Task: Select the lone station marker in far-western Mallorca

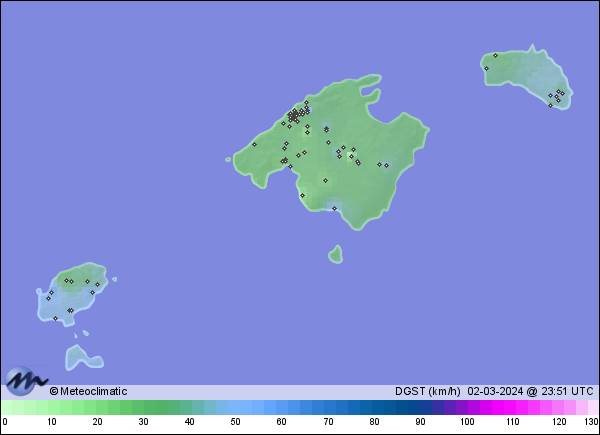Action: tap(254, 144)
